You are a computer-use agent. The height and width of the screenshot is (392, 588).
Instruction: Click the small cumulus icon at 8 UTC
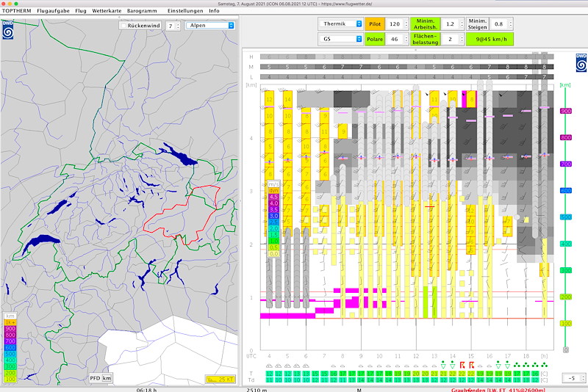[x=343, y=366]
